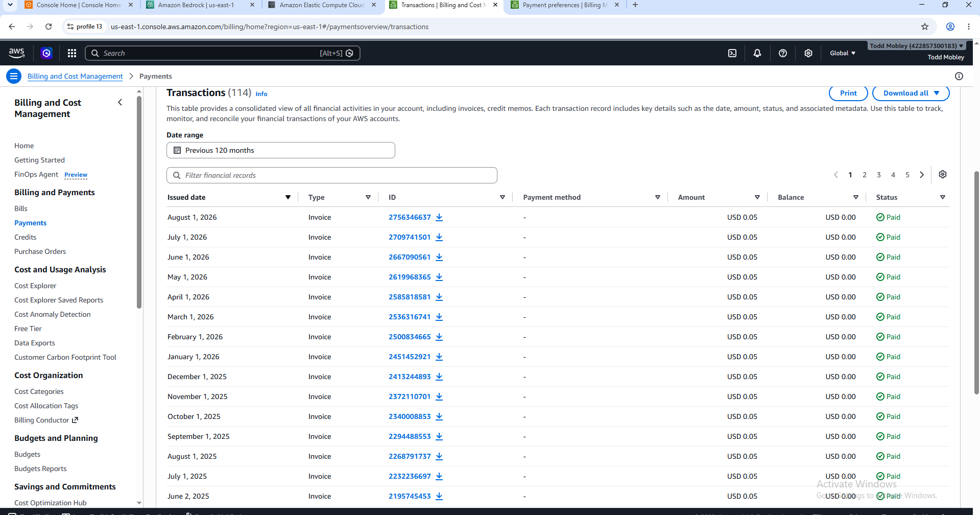Open the Payment method column sort arrow
Image resolution: width=980 pixels, height=515 pixels.
click(658, 197)
